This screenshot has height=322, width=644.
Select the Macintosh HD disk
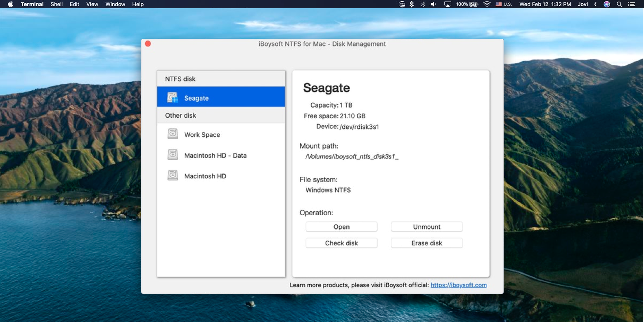pyautogui.click(x=221, y=176)
